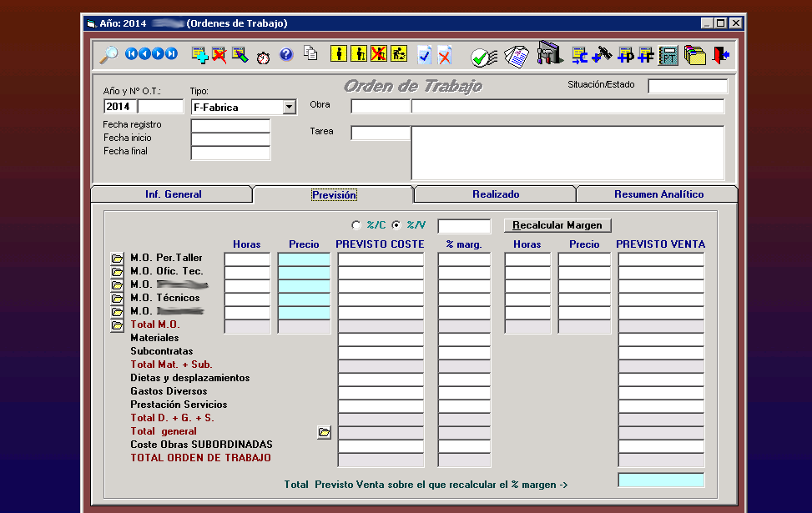The image size is (812, 513).
Task: Delete the current work order record
Action: [x=219, y=55]
